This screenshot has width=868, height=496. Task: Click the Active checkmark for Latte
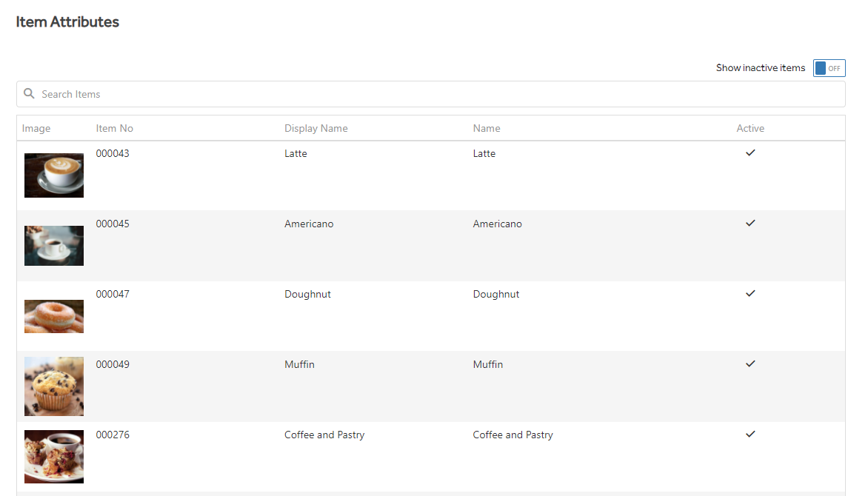pyautogui.click(x=750, y=153)
